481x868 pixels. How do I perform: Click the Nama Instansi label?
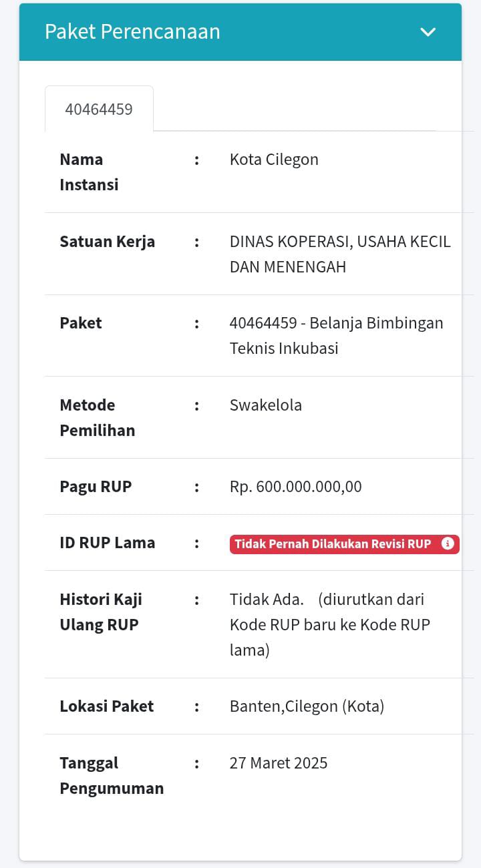click(x=89, y=172)
